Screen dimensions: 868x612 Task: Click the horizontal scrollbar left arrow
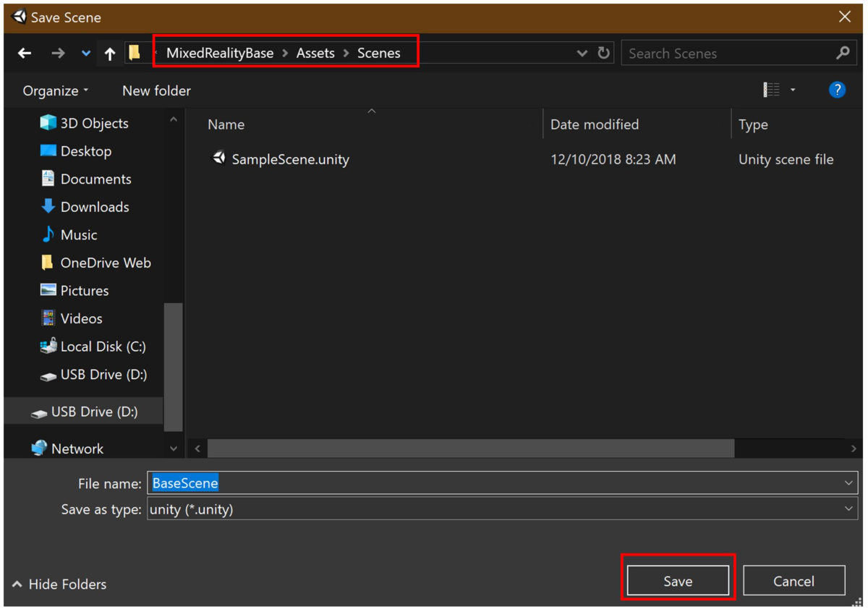click(197, 449)
